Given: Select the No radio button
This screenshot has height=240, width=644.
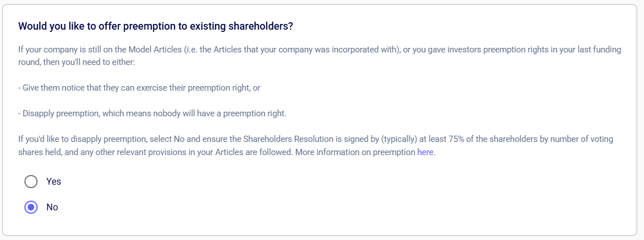Looking at the screenshot, I should click(x=31, y=207).
